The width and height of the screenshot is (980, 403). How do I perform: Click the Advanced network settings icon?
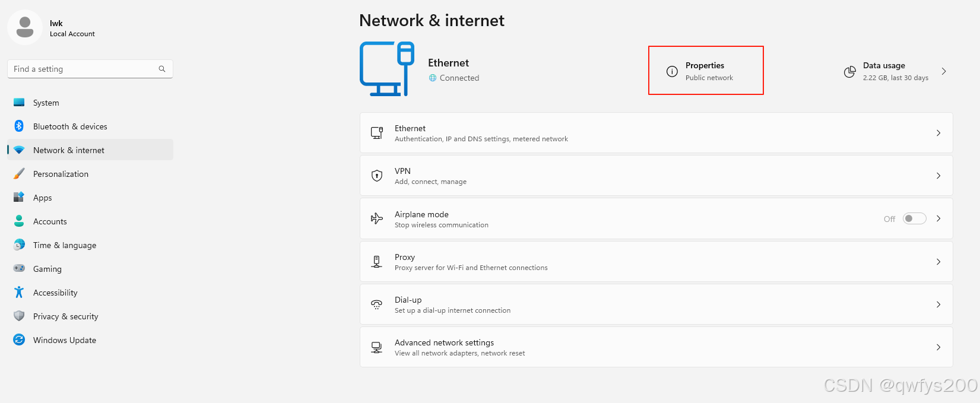(377, 347)
